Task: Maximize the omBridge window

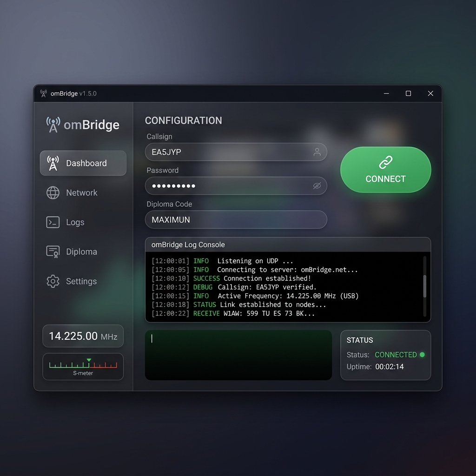Action: pos(408,93)
